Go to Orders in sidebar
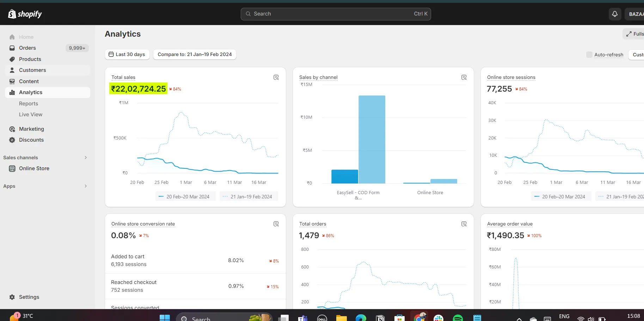Viewport: 644px width, 321px height. (27, 48)
